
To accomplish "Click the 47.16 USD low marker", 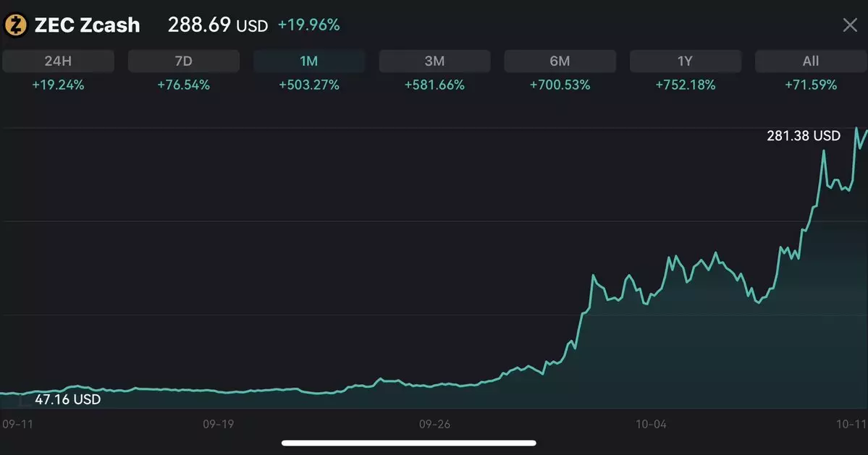I will [x=67, y=399].
